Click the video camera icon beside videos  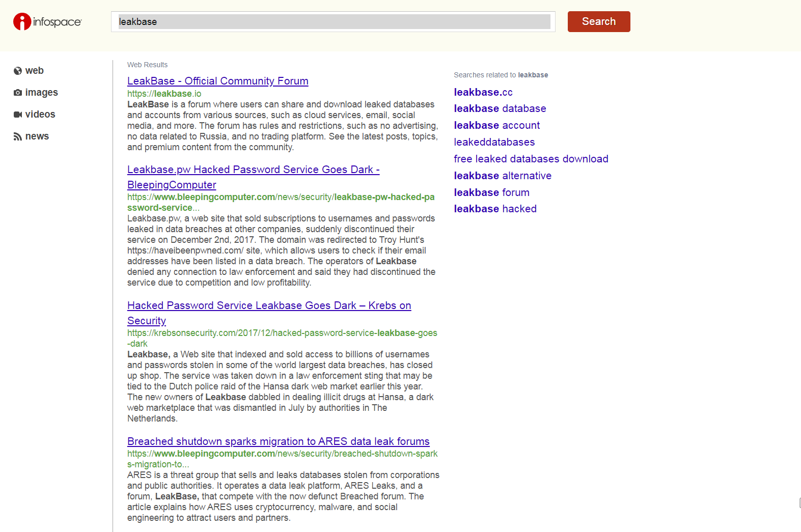pyautogui.click(x=18, y=115)
